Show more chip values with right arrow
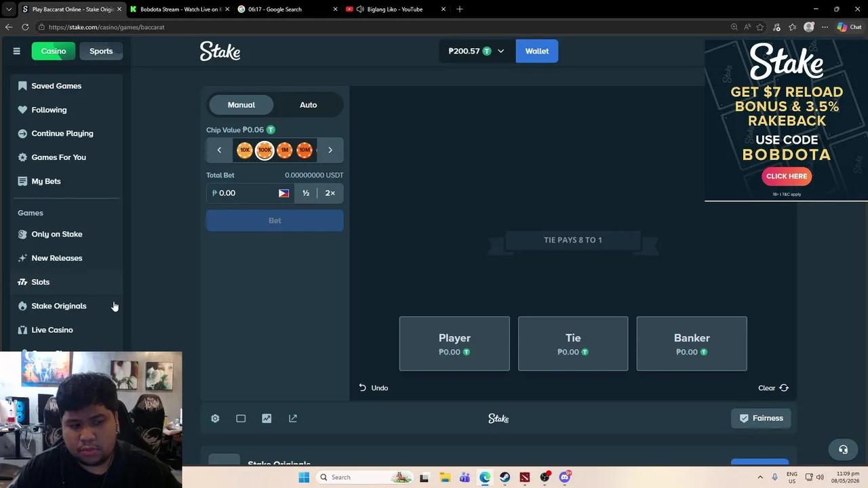Viewport: 868px width, 488px height. [x=330, y=150]
